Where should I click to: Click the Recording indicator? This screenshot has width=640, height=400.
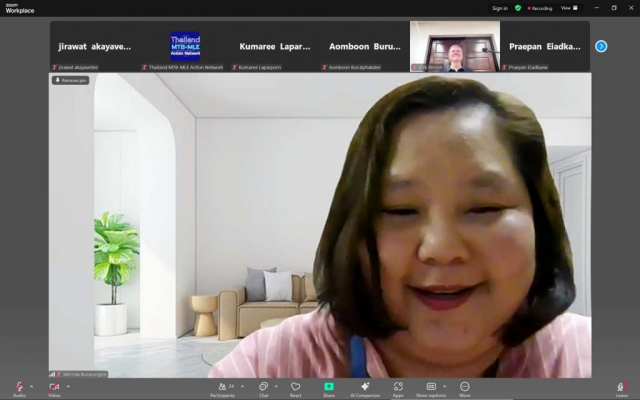(x=538, y=7)
